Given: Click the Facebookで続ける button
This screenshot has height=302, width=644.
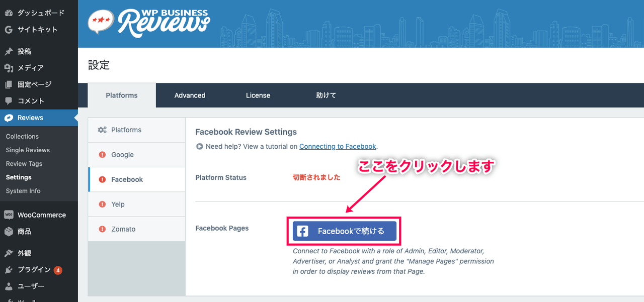Looking at the screenshot, I should click(x=345, y=231).
